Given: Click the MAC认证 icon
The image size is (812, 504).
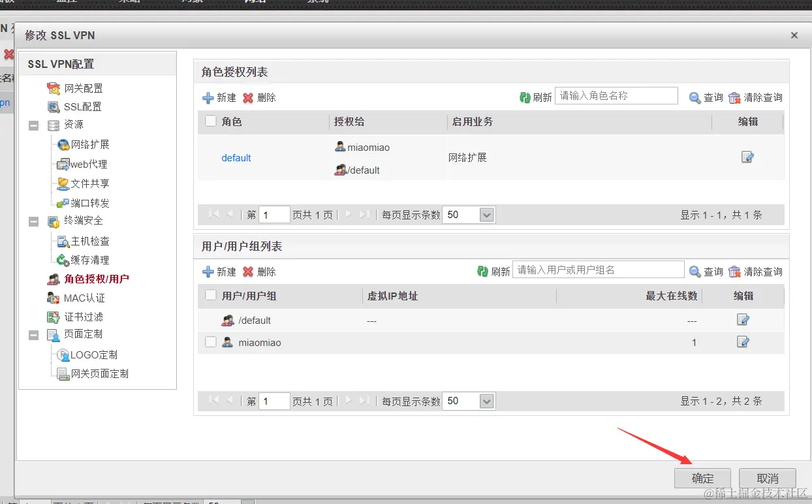Looking at the screenshot, I should coord(54,298).
